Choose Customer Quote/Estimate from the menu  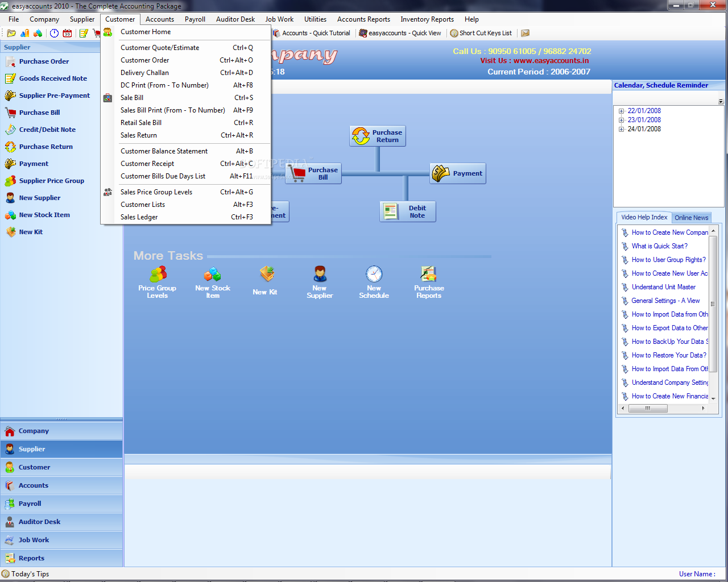[186, 48]
